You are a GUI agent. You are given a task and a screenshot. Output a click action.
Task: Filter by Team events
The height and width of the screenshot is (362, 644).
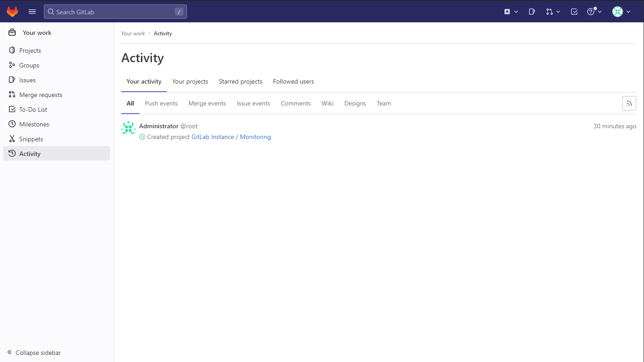click(384, 103)
